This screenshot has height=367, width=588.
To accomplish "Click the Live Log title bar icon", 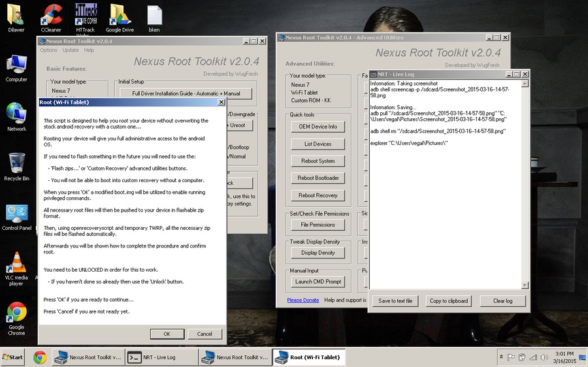I will pyautogui.click(x=373, y=74).
